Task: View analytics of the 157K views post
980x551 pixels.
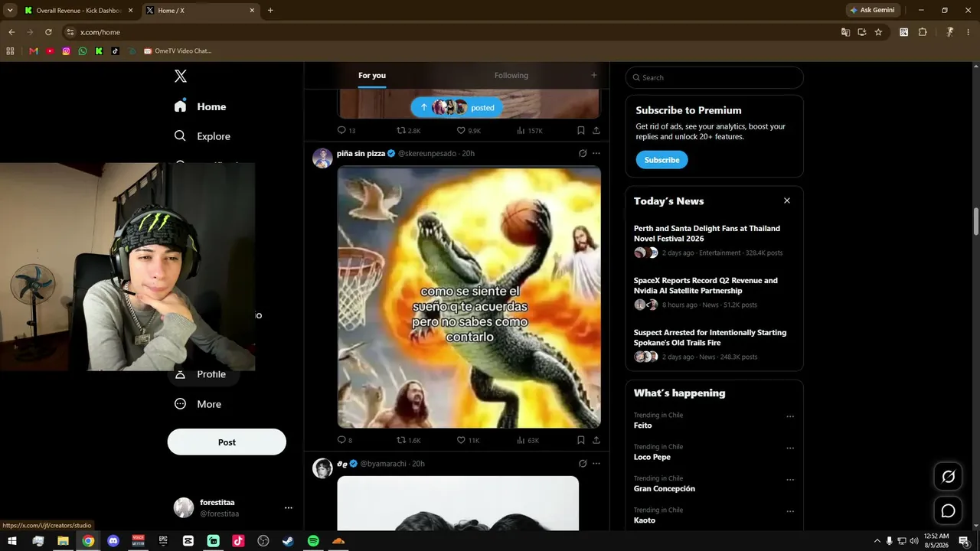Action: coord(529,130)
